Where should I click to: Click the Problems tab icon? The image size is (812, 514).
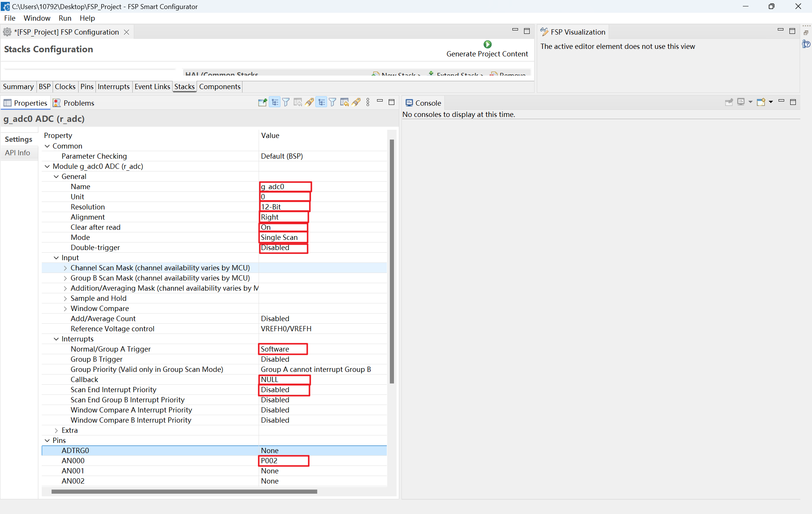click(57, 103)
